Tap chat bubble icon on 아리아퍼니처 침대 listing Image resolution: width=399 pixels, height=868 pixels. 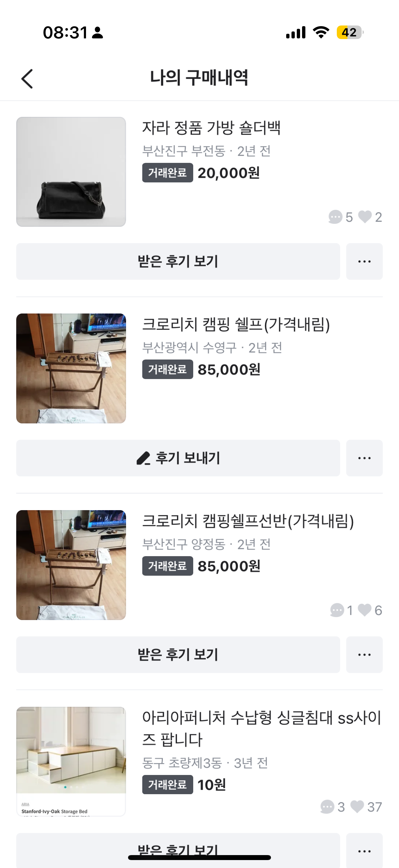tap(327, 807)
